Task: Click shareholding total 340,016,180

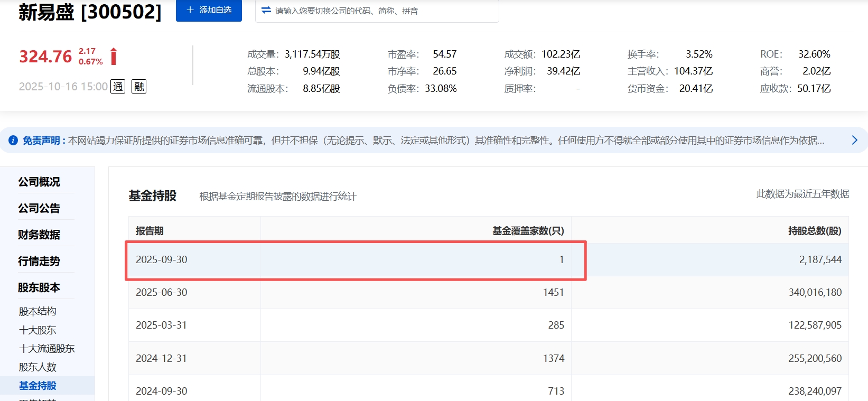Action: pos(815,292)
